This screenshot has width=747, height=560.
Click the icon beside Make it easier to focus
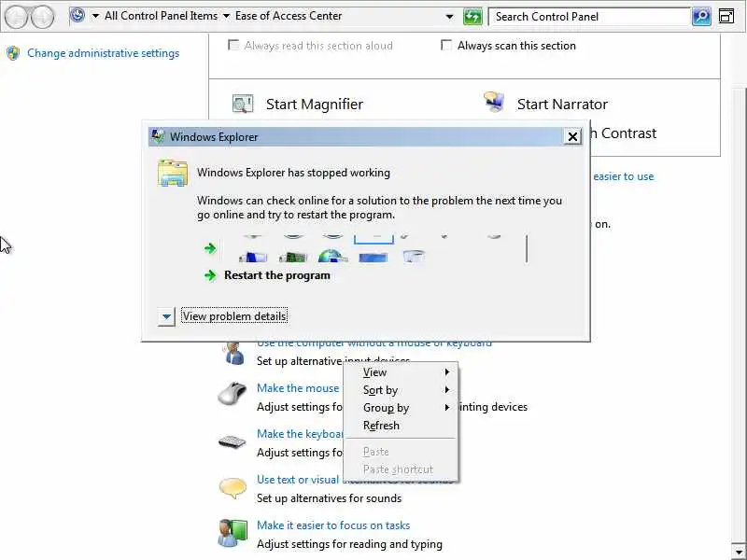pyautogui.click(x=233, y=533)
